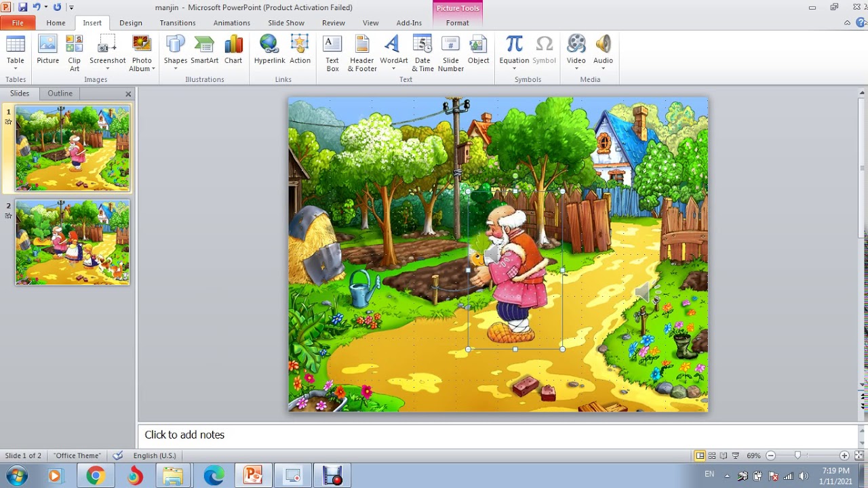Click the Save icon in quick access toolbar
Image resolution: width=868 pixels, height=488 pixels.
22,7
